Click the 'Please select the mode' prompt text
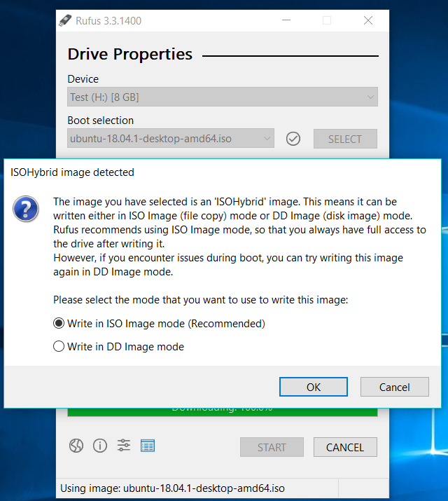 (201, 300)
